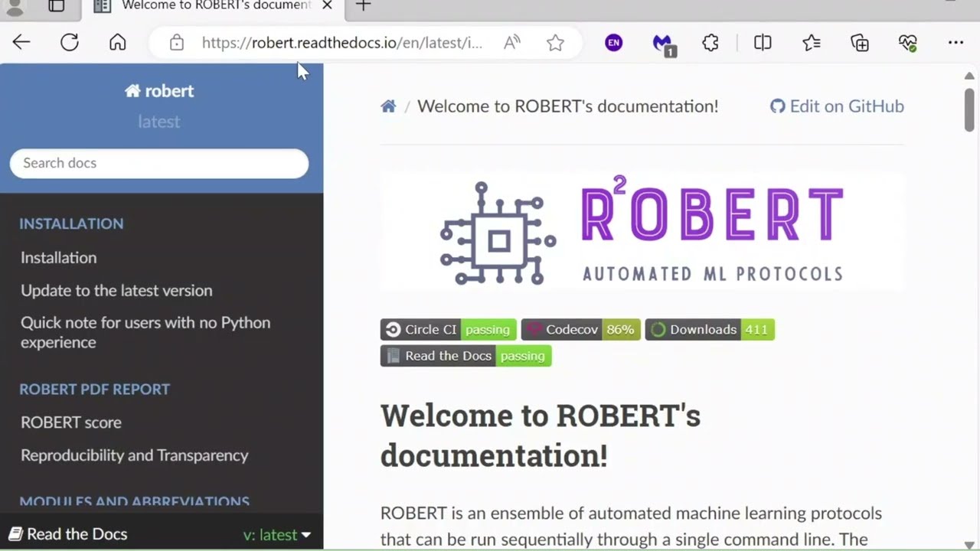Close the ROBERT documentation tab

[x=327, y=5]
